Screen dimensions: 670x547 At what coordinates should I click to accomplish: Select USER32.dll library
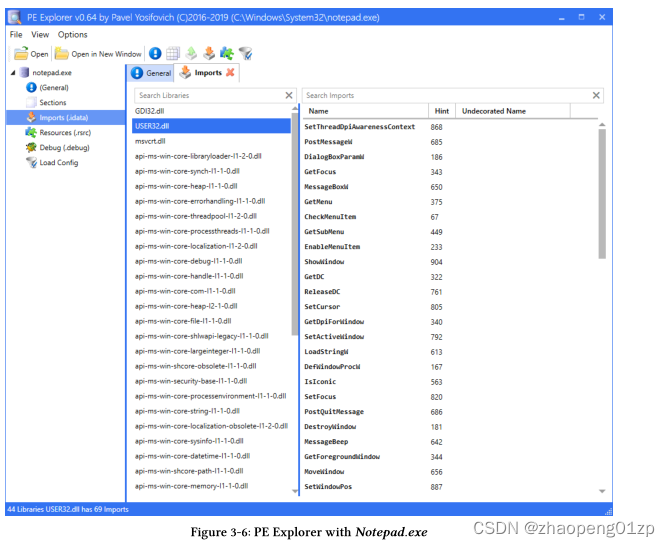click(x=212, y=126)
